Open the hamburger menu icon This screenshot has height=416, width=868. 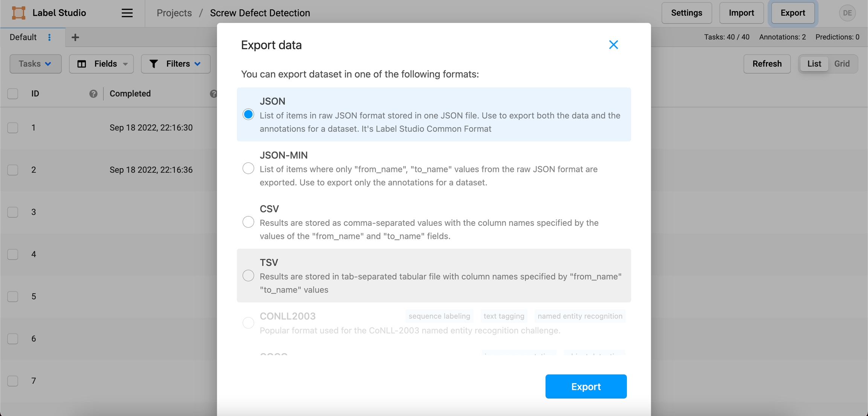pos(127,13)
